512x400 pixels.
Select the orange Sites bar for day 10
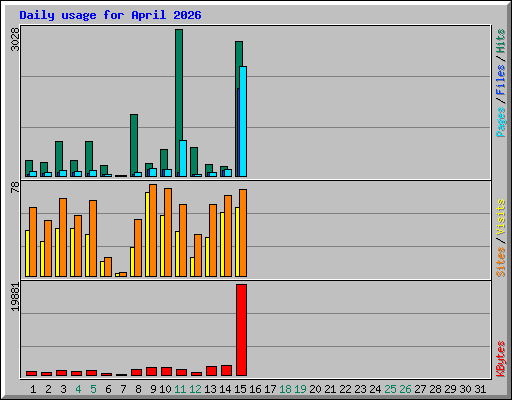(168, 232)
